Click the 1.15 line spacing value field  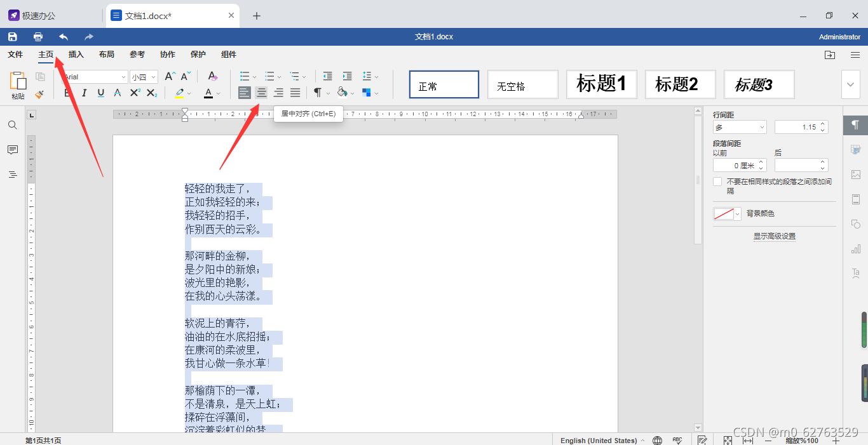[x=801, y=127]
